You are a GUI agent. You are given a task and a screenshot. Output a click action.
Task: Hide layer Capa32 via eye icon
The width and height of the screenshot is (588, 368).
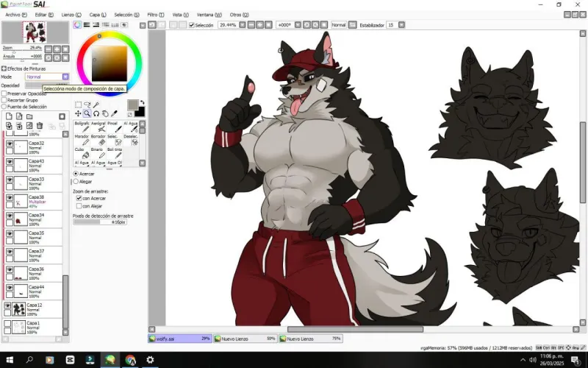(x=10, y=144)
